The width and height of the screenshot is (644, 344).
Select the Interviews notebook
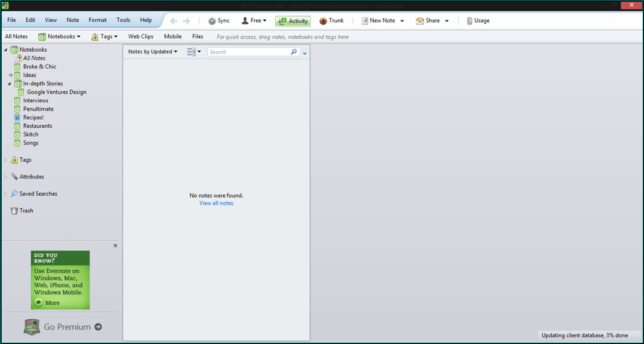point(36,101)
